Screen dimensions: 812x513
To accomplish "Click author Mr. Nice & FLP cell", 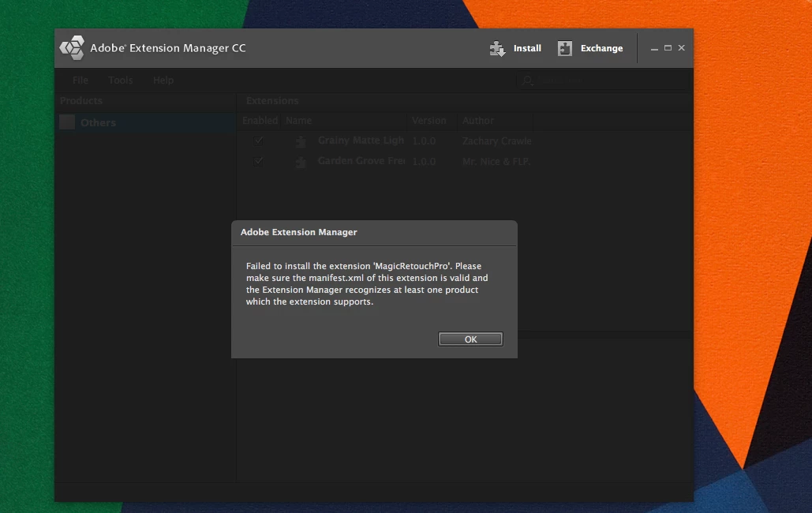I will tap(496, 162).
